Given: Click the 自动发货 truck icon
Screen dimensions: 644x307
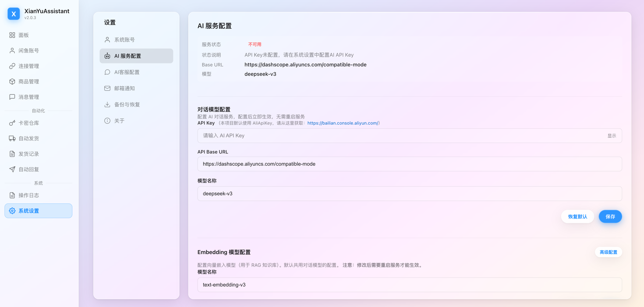Looking at the screenshot, I should tap(12, 138).
